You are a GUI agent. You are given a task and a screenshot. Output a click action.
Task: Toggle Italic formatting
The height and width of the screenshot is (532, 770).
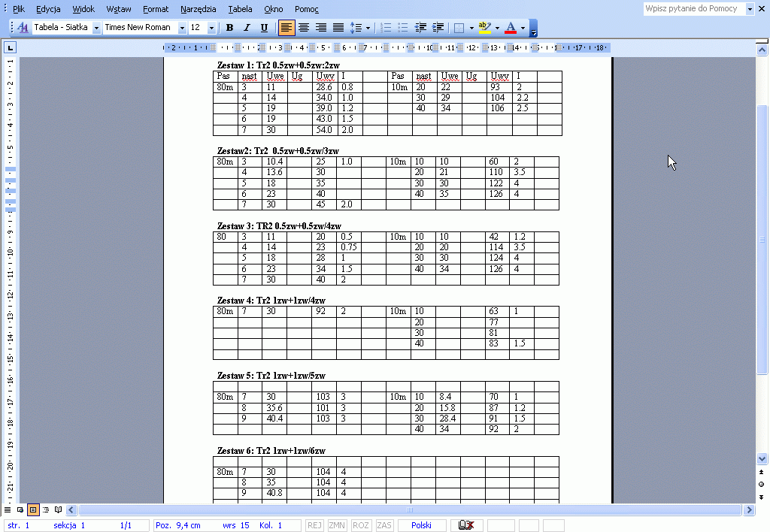click(x=247, y=28)
